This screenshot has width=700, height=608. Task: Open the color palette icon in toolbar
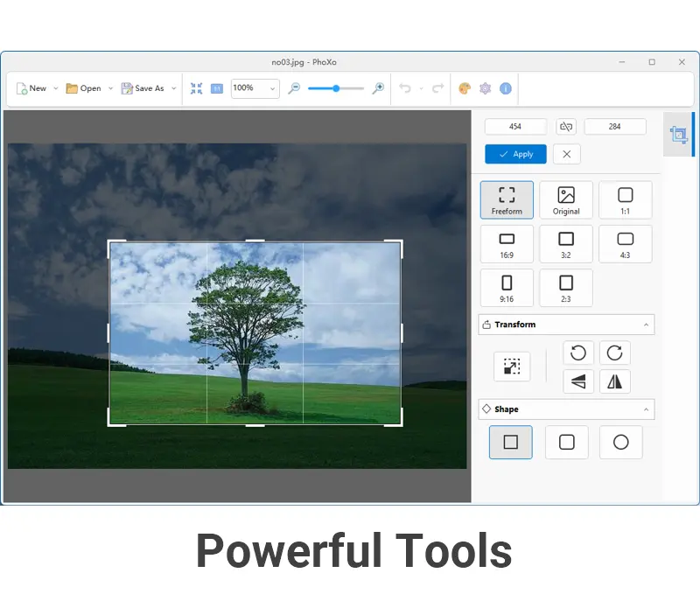pos(465,88)
